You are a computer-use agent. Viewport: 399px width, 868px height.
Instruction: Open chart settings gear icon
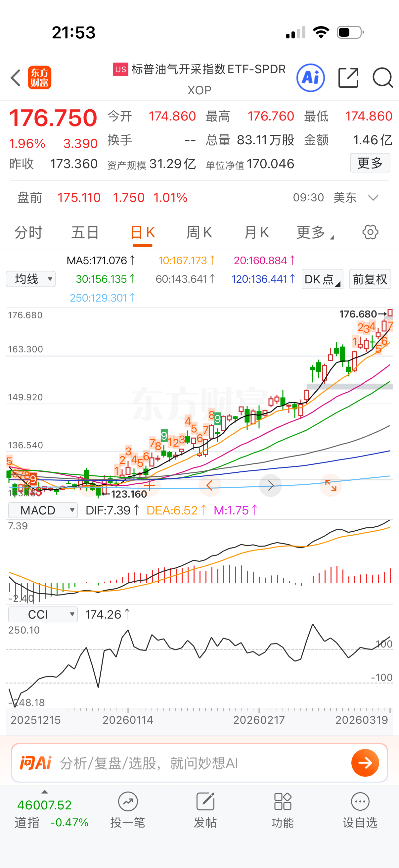370,232
